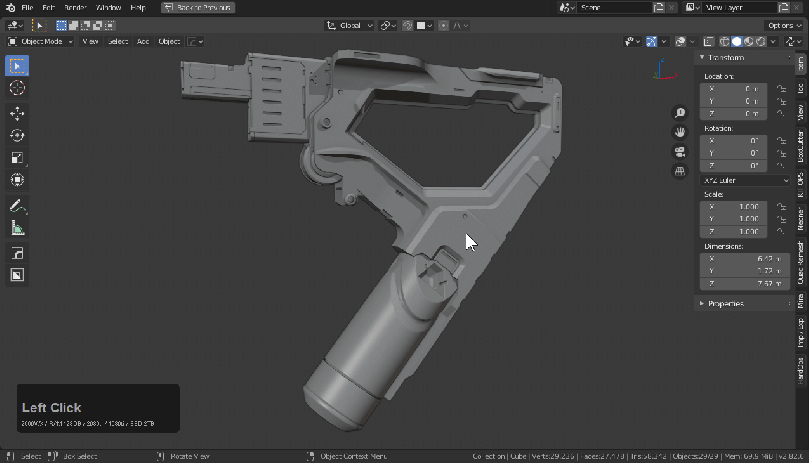Toggle camera view with the camera icon
The width and height of the screenshot is (809, 463).
pyautogui.click(x=680, y=152)
